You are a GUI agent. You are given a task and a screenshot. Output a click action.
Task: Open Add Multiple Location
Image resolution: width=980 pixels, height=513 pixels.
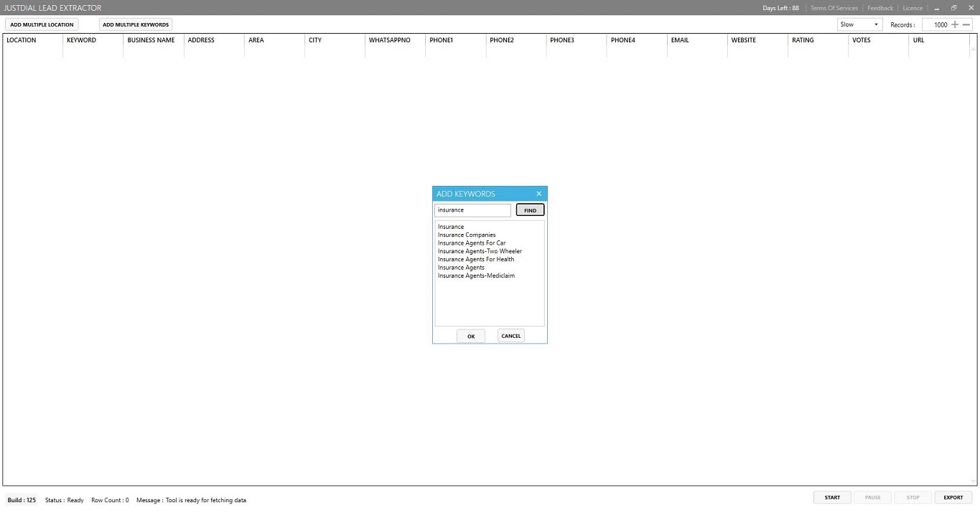[x=42, y=24]
